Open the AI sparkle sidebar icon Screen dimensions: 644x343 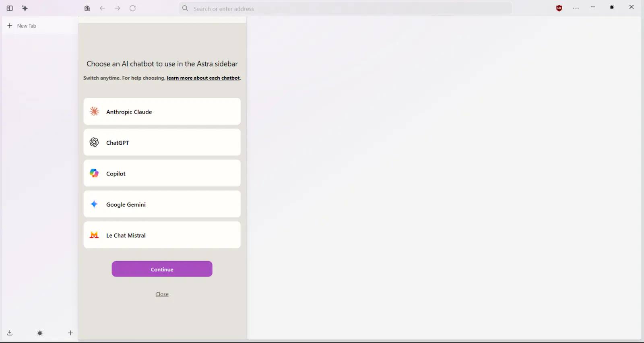pos(25,8)
